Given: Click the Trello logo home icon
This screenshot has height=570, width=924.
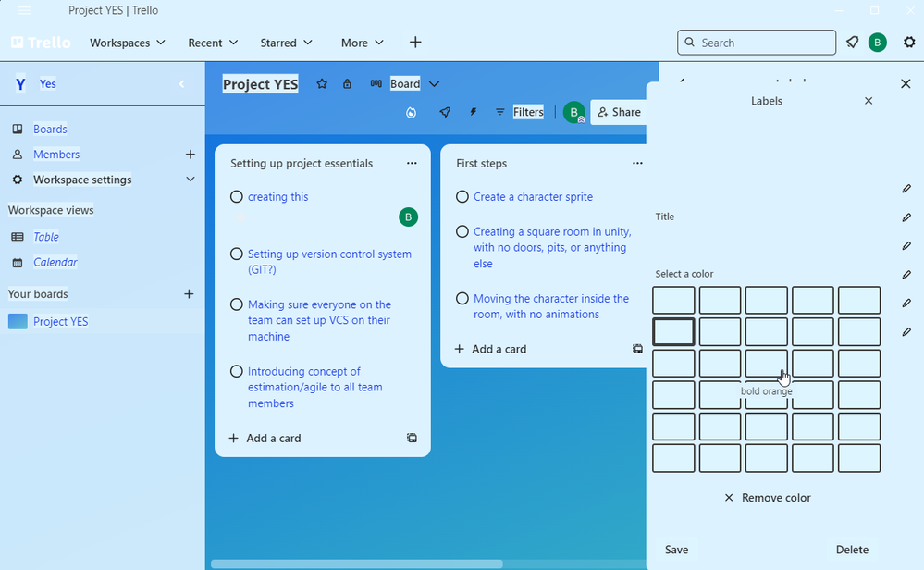Looking at the screenshot, I should click(x=41, y=43).
